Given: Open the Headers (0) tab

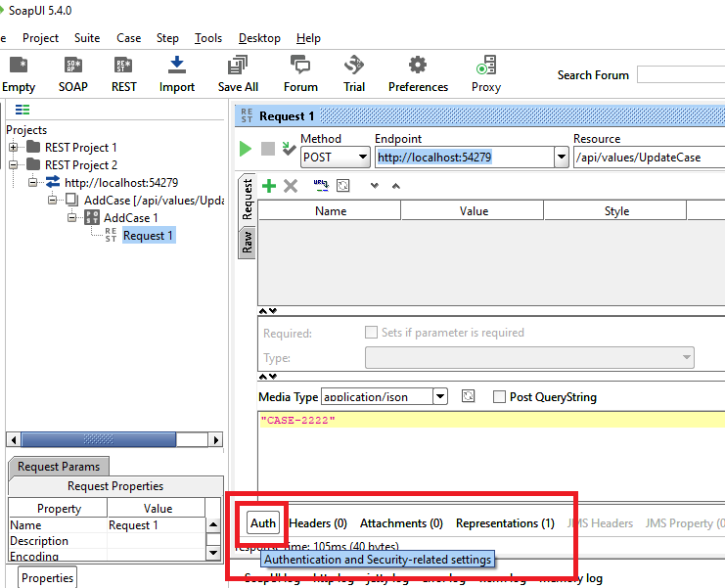Looking at the screenshot, I should pos(318,523).
